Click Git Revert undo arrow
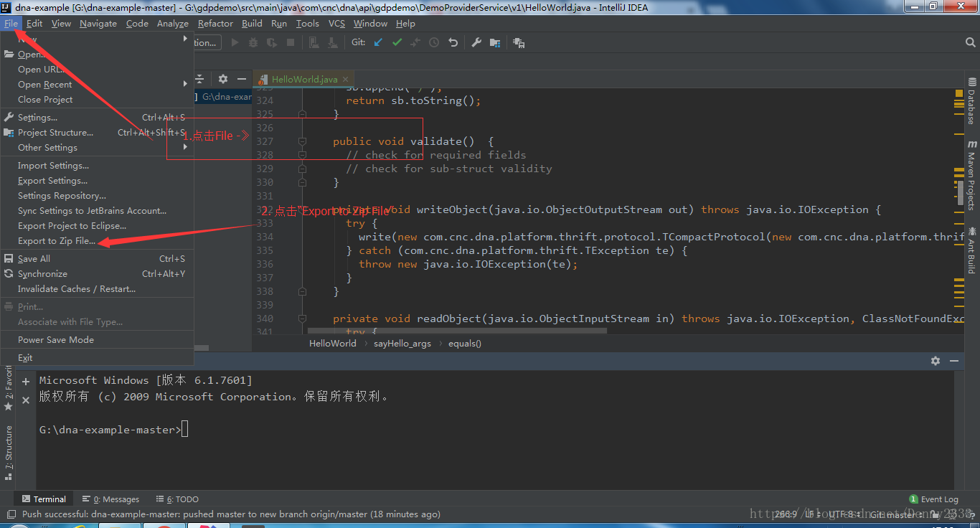The image size is (980, 528). (x=453, y=42)
